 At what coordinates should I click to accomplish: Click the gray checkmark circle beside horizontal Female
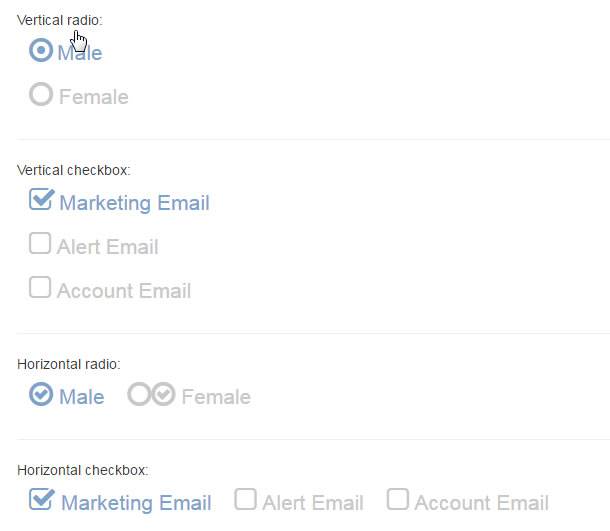tap(163, 394)
